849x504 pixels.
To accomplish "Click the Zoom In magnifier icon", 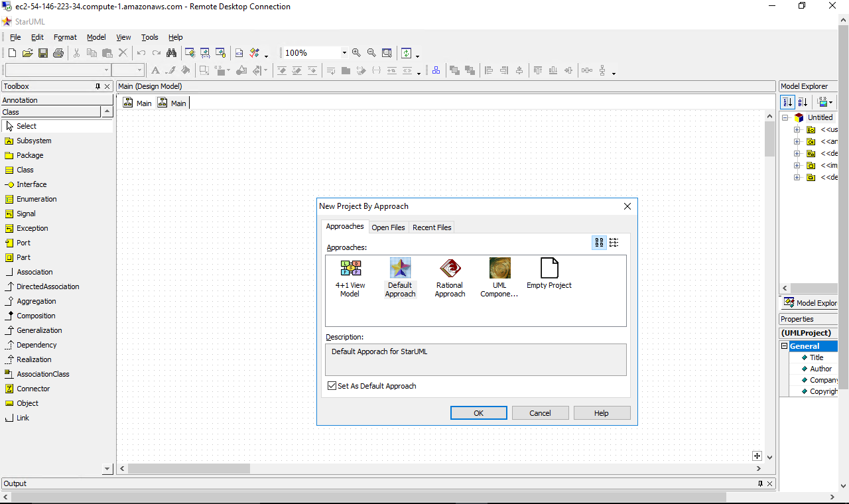I will pyautogui.click(x=356, y=53).
